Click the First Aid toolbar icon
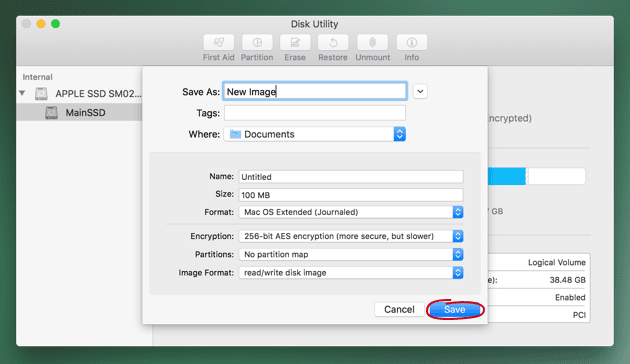This screenshot has height=364, width=630. pos(219,43)
